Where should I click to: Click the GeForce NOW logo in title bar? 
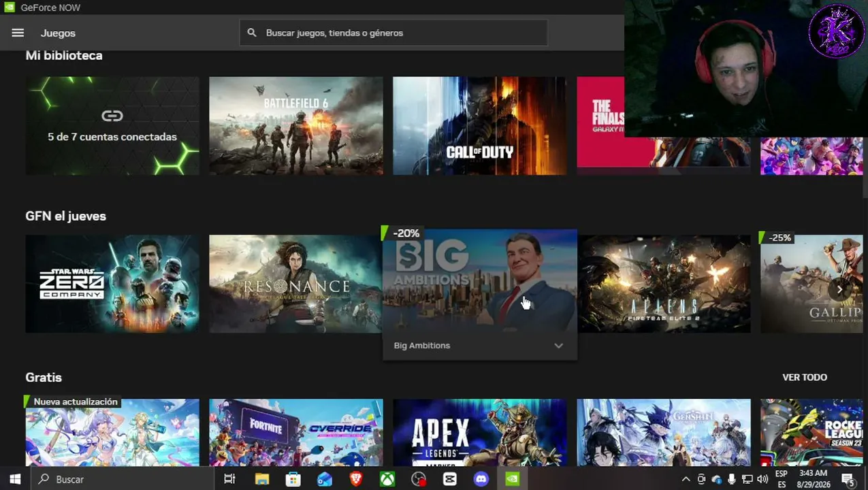(10, 7)
